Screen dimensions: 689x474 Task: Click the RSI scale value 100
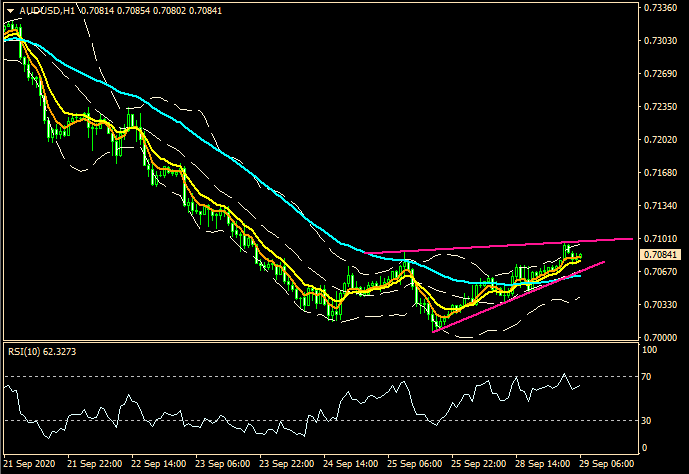[649, 350]
